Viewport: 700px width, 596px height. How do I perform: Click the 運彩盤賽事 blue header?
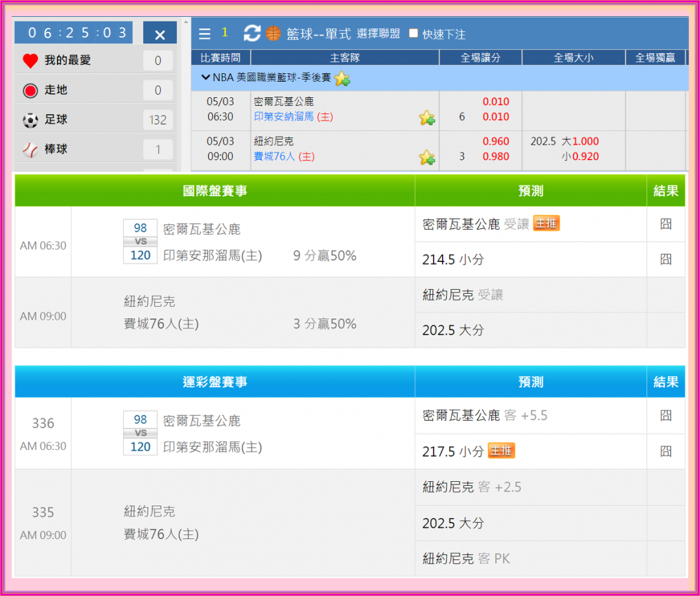(x=215, y=382)
